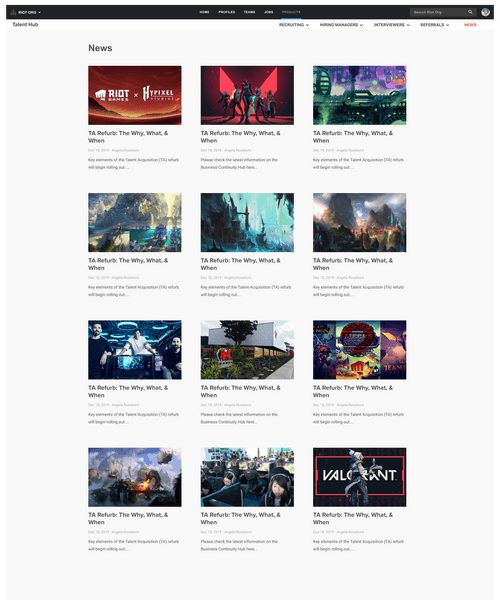Open the mountain town landscape thumbnail
Screen dimensions: 500x600
point(360,222)
